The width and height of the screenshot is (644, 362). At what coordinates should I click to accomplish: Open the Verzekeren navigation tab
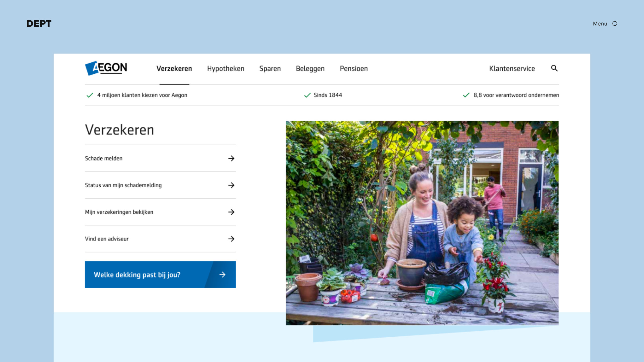[x=174, y=69]
